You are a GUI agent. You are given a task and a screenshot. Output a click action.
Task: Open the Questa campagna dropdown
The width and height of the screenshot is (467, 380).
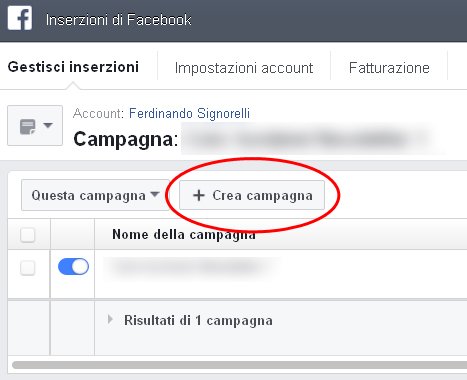pos(95,195)
